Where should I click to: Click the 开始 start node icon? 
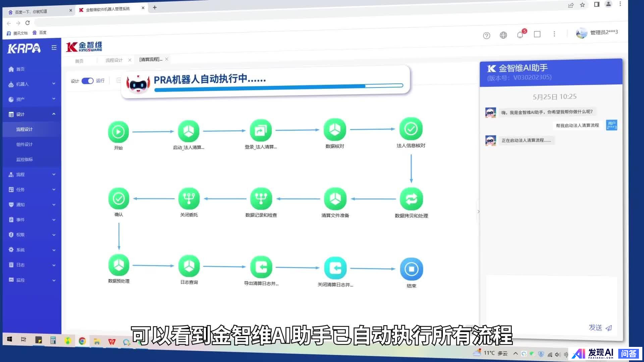[118, 132]
